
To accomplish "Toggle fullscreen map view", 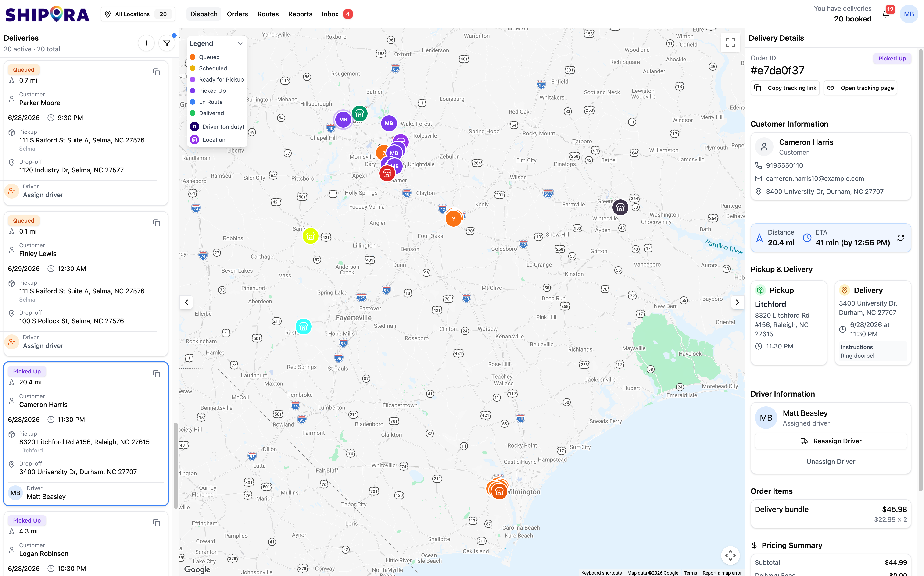I will click(730, 42).
